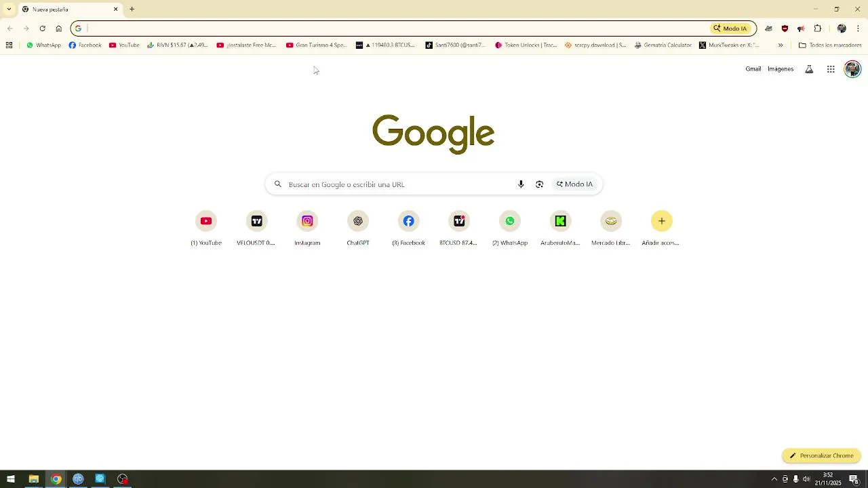This screenshot has width=868, height=488.
Task: Open the Facebook bookmark
Action: pyautogui.click(x=85, y=45)
